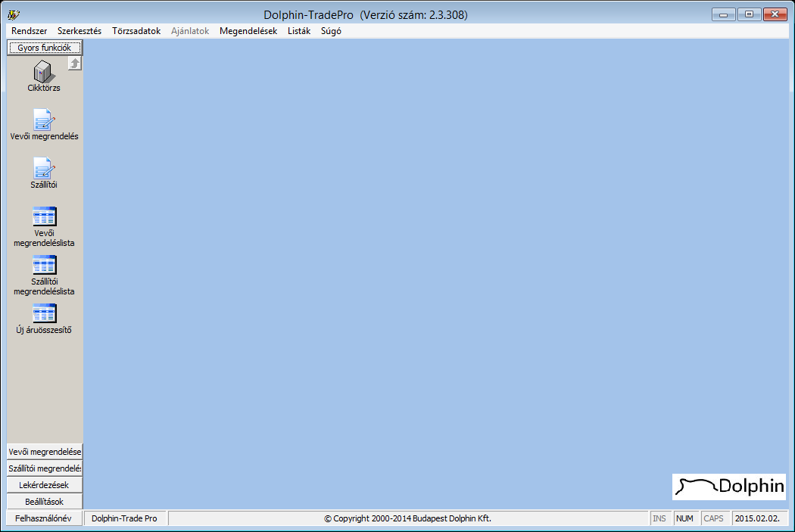Expand the Vevői megrendelések sidebar group

[x=45, y=452]
